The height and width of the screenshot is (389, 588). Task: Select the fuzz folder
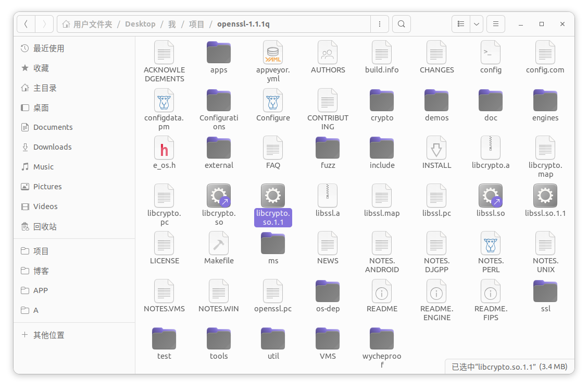[328, 148]
